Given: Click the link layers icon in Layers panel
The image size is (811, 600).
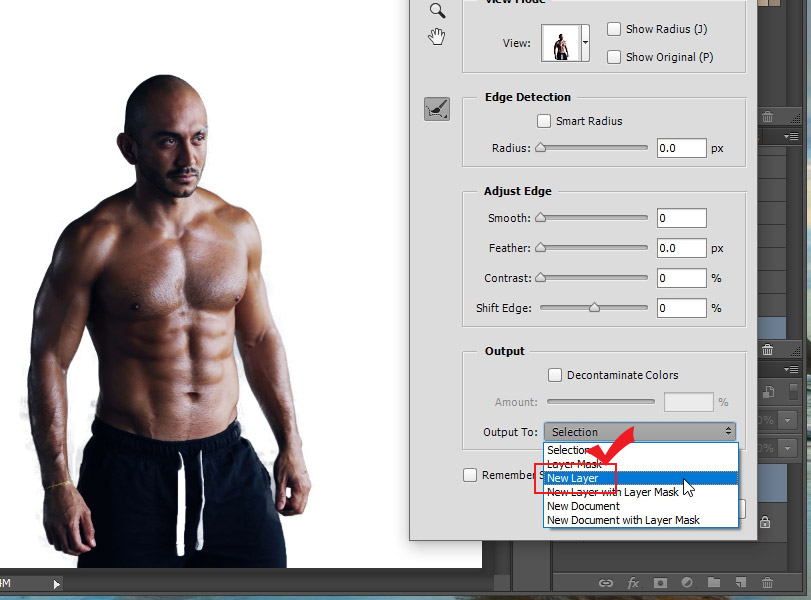Looking at the screenshot, I should (606, 583).
